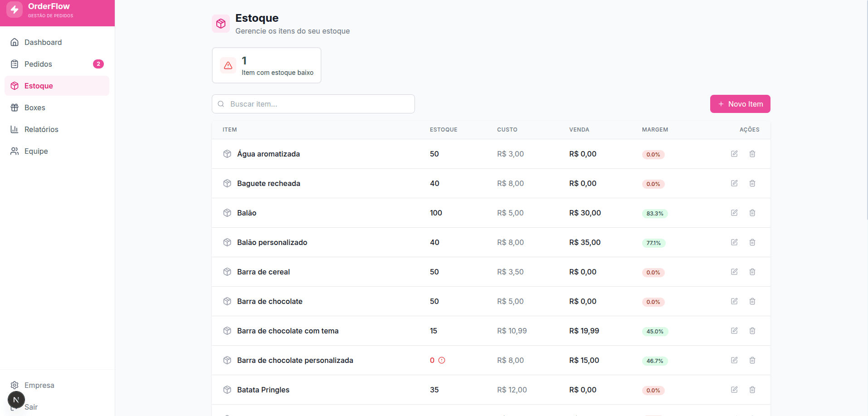This screenshot has width=868, height=416.
Task: Open the Boxes section
Action: click(x=34, y=108)
